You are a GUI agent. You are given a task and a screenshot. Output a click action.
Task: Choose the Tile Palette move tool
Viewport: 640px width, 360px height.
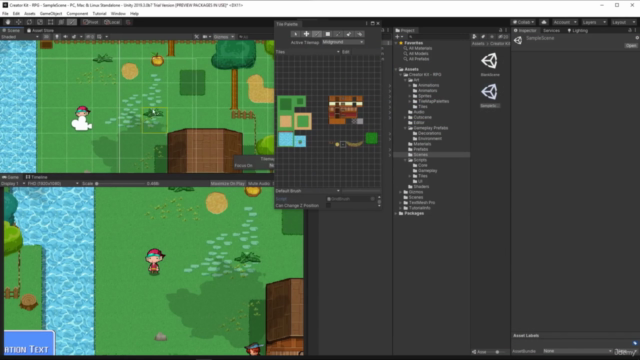(x=306, y=34)
